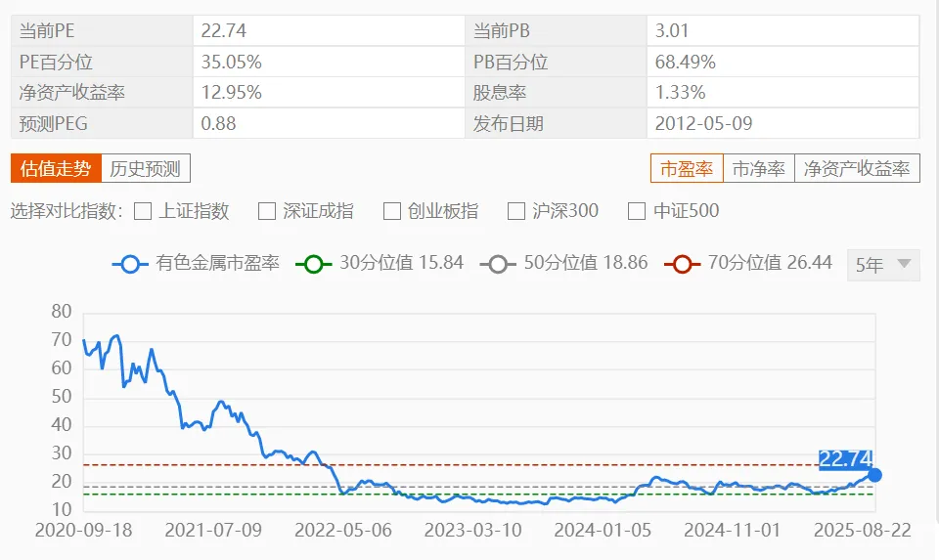Image resolution: width=939 pixels, height=560 pixels.
Task: Switch to the 估值走势 tab
Action: (56, 168)
